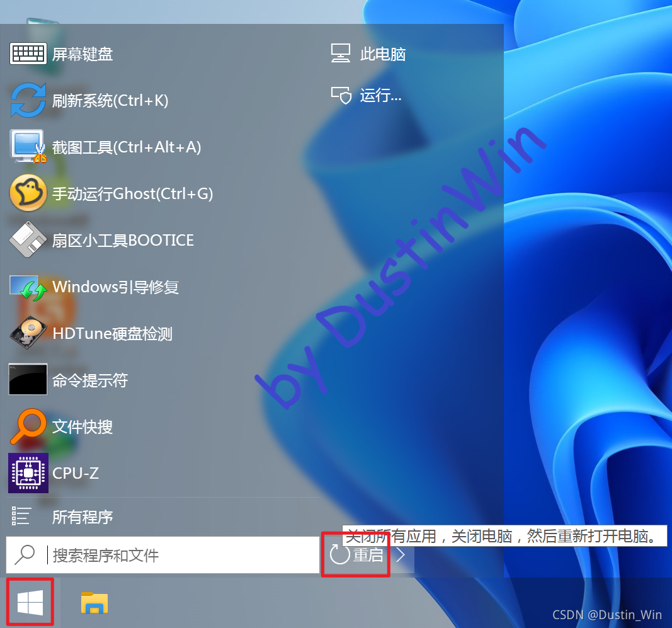The width and height of the screenshot is (672, 628).
Task: Click the Refresh System blue arrows icon
Action: point(28,100)
